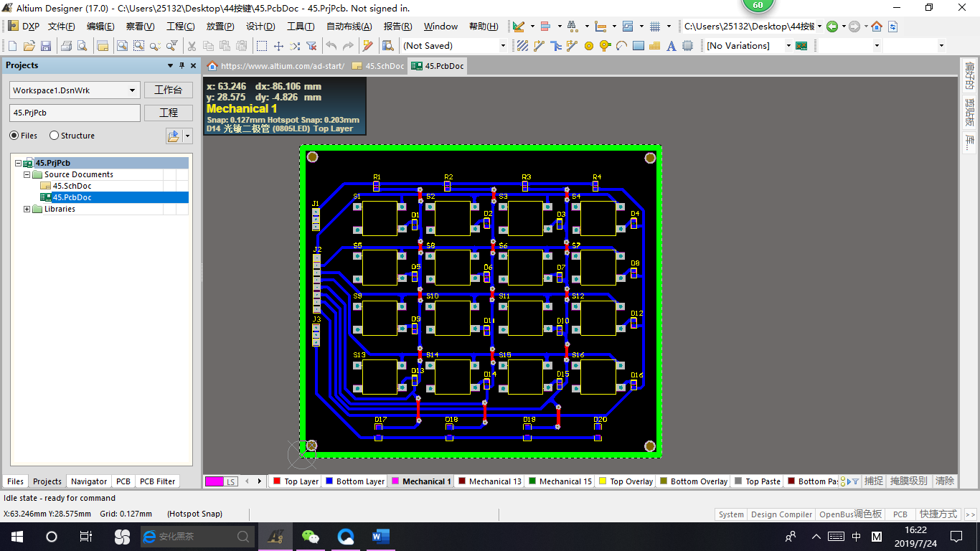Viewport: 980px width, 551px height.
Task: Select 45.SchDoc in the project tree
Action: point(72,186)
